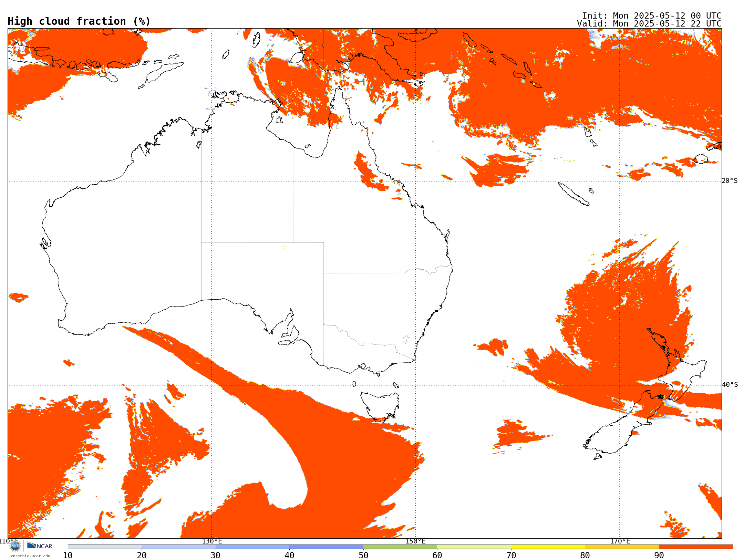
Task: Click the 80–90 amber colorbar segment
Action: click(622, 547)
